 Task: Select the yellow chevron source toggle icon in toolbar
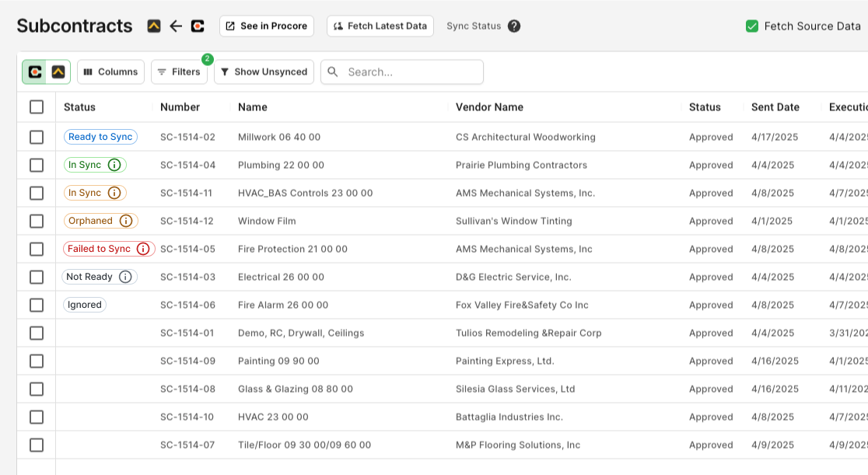click(x=58, y=72)
